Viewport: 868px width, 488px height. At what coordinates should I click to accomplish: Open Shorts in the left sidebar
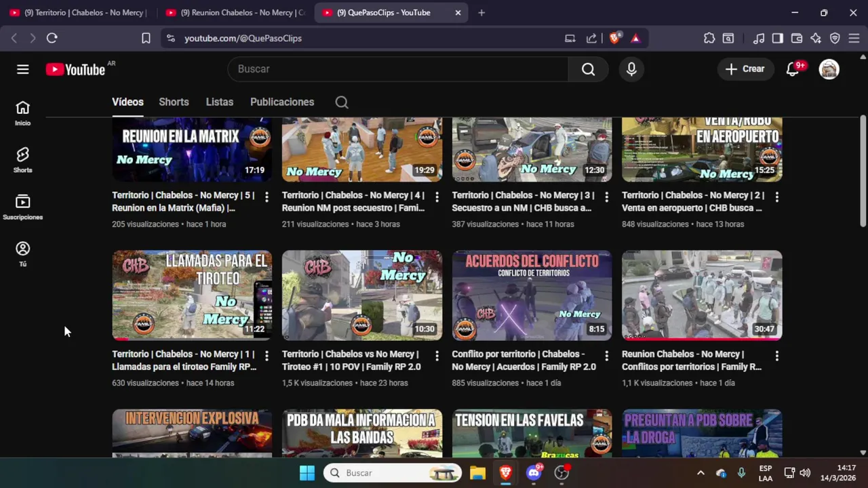click(x=23, y=161)
